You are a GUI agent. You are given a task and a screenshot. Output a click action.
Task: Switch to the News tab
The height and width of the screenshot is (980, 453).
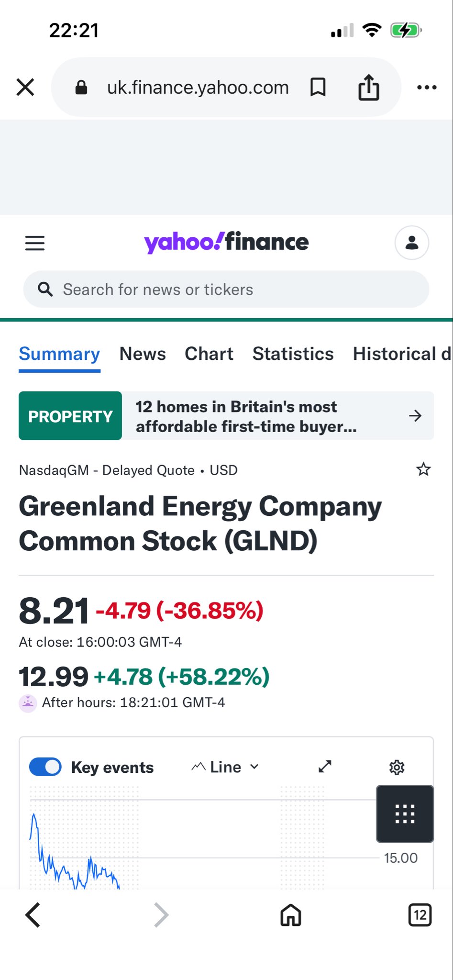[x=143, y=354]
